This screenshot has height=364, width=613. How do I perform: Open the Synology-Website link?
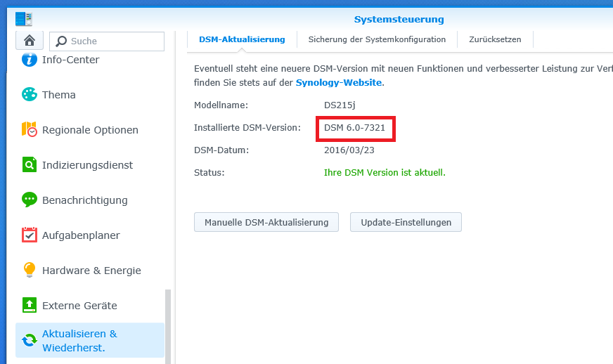339,82
